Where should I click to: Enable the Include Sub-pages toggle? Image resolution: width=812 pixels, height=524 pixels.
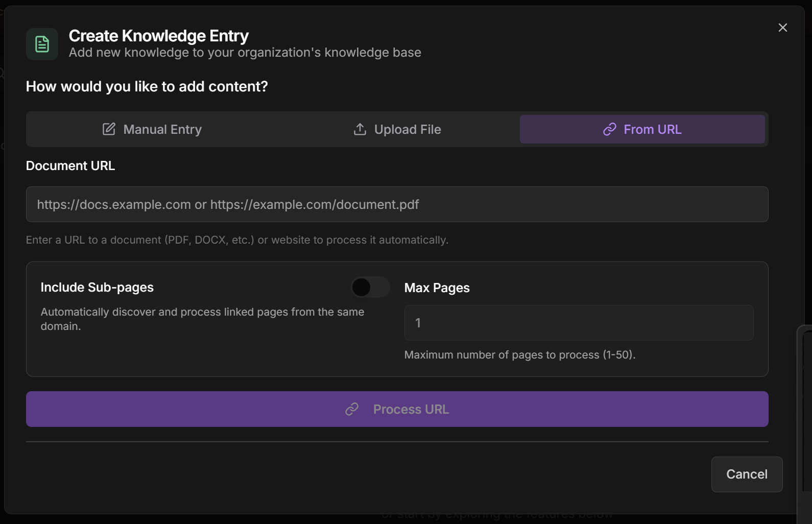pyautogui.click(x=370, y=287)
